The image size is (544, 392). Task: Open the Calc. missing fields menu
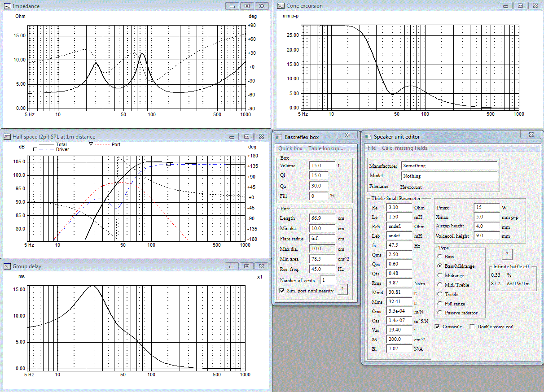point(404,148)
